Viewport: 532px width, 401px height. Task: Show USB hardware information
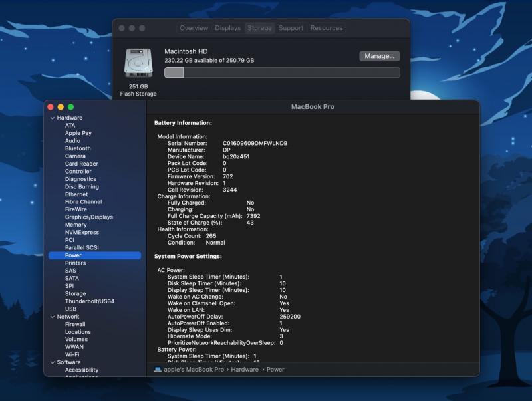pos(71,309)
